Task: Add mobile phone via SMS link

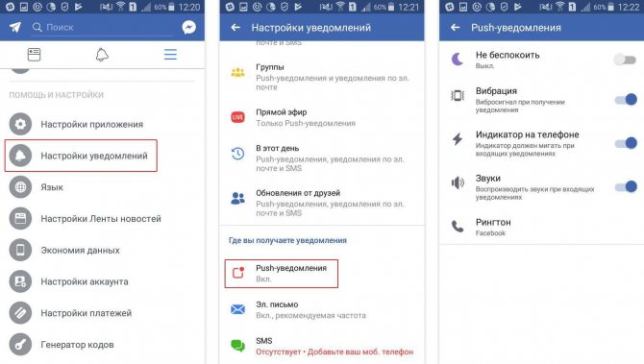Action: 360,352
